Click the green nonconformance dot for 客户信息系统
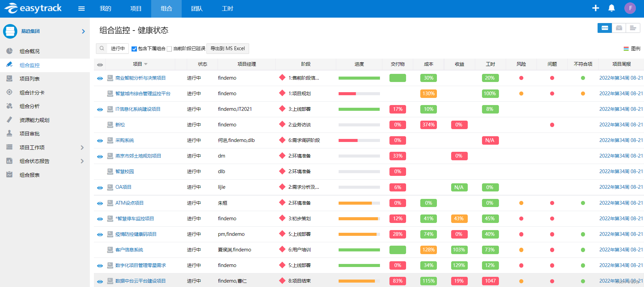The image size is (644, 287). coord(583,250)
